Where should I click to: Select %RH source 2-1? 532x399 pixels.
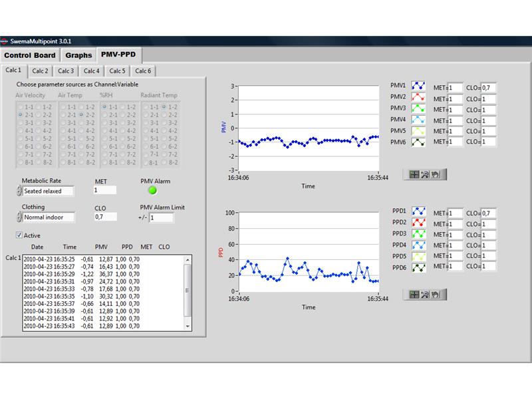click(x=104, y=114)
